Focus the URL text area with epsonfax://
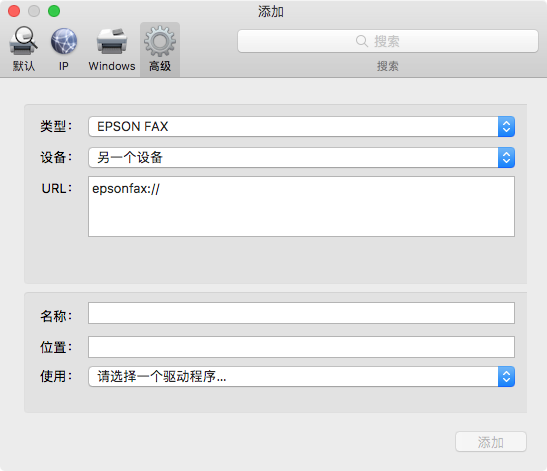This screenshot has height=471, width=547. pyautogui.click(x=301, y=207)
